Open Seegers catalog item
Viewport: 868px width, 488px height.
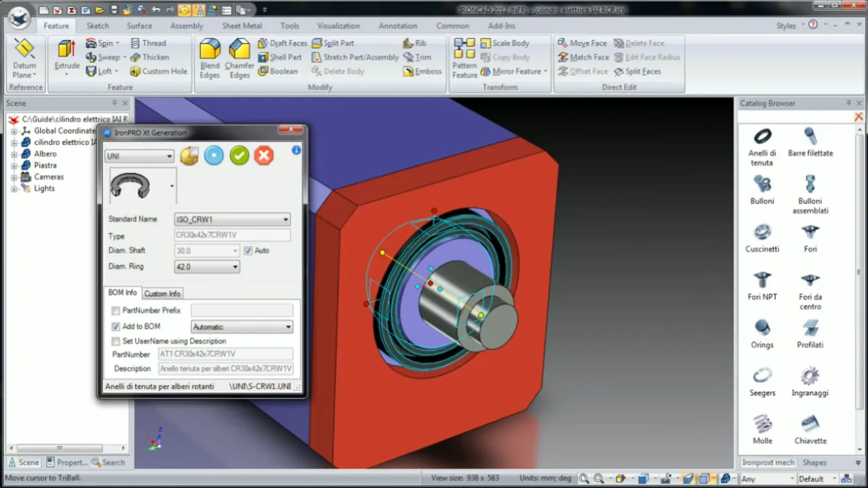(x=762, y=382)
